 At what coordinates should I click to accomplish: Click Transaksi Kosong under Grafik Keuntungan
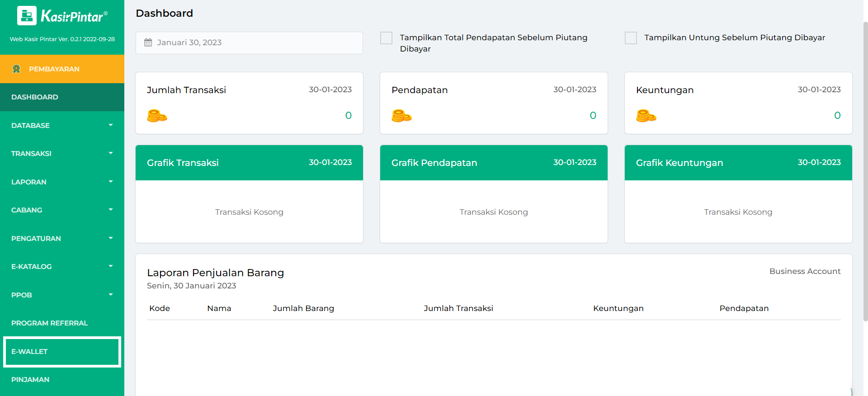tap(738, 212)
